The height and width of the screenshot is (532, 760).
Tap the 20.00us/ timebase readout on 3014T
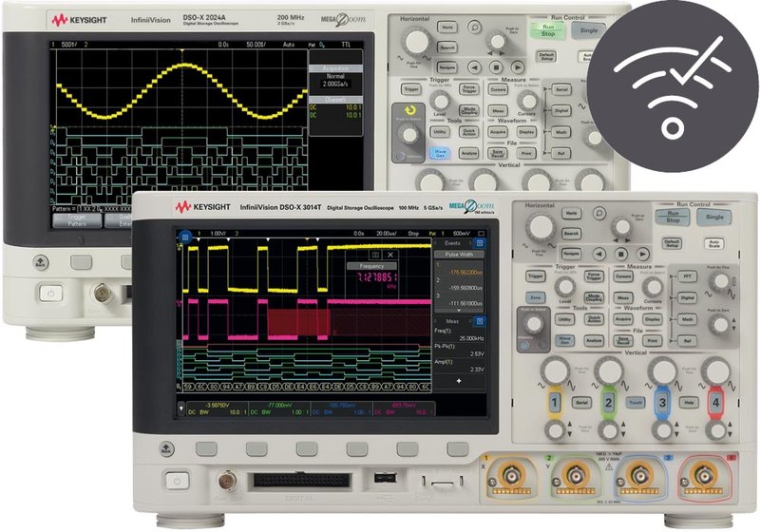[386, 233]
